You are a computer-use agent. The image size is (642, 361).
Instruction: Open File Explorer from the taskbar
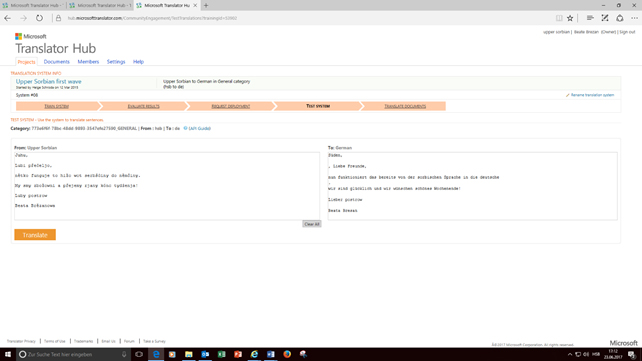coord(188,354)
